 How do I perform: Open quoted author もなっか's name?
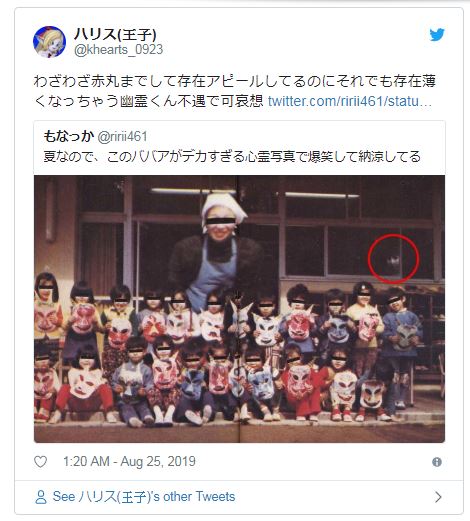click(x=68, y=136)
